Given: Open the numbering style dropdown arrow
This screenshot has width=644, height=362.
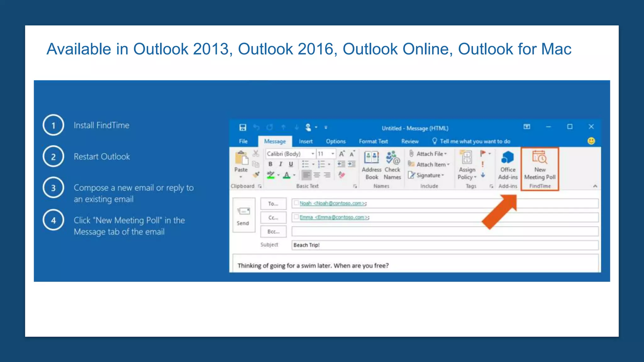Looking at the screenshot, I should (329, 164).
